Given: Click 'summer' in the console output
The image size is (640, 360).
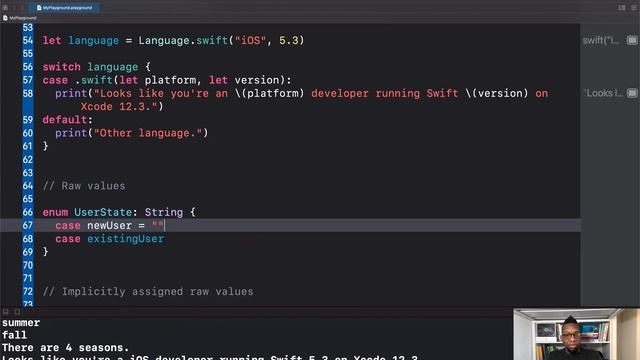Looking at the screenshot, I should [21, 323].
